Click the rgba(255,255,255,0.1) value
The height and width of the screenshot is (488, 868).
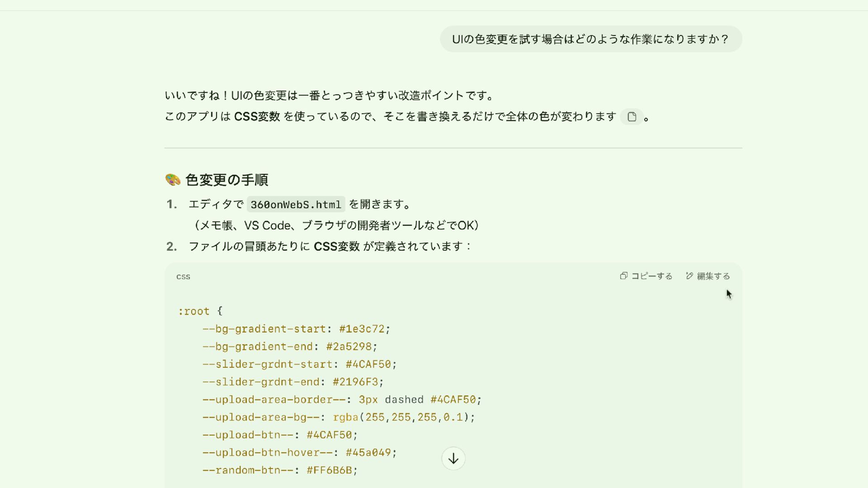pyautogui.click(x=401, y=417)
